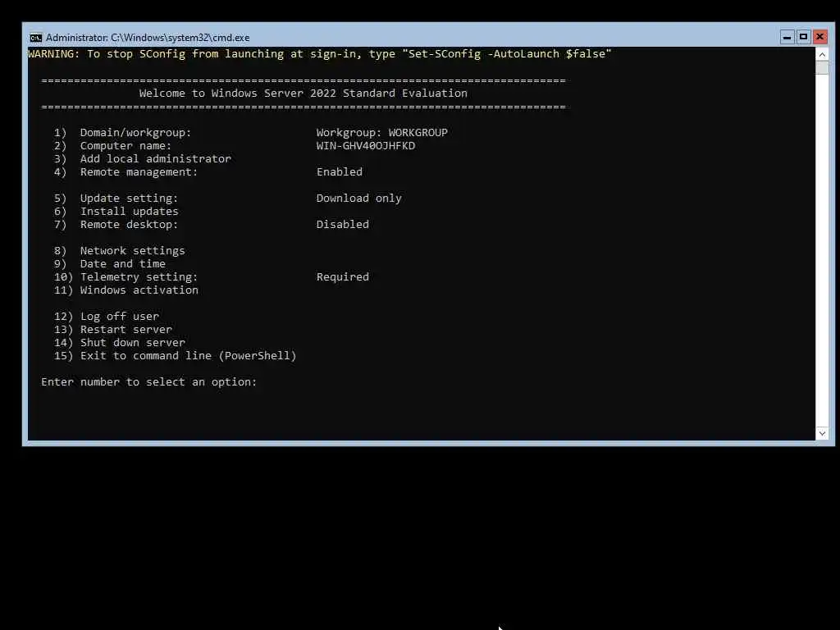Click 'Welcome to Windows Server 2022 Standard Evaluation'
The image size is (840, 630).
pyautogui.click(x=304, y=94)
